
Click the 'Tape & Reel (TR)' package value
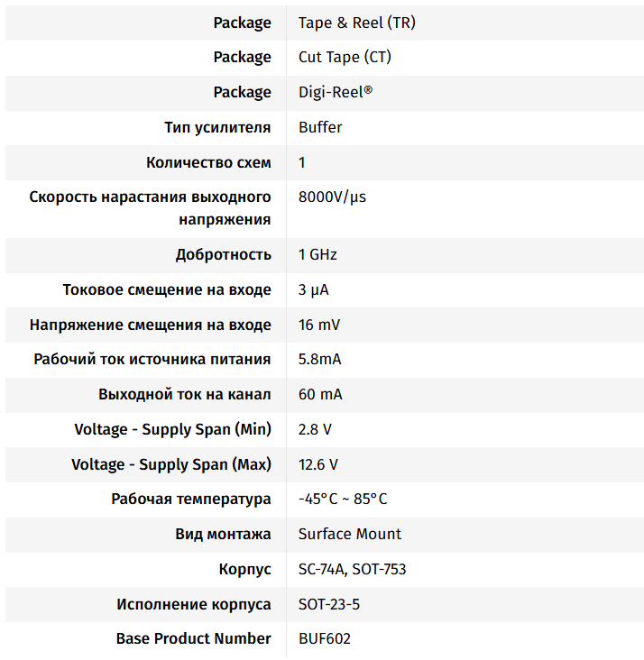(x=356, y=23)
